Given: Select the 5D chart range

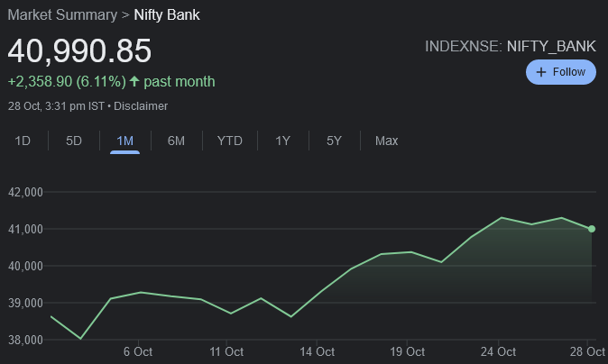Looking at the screenshot, I should pos(74,141).
